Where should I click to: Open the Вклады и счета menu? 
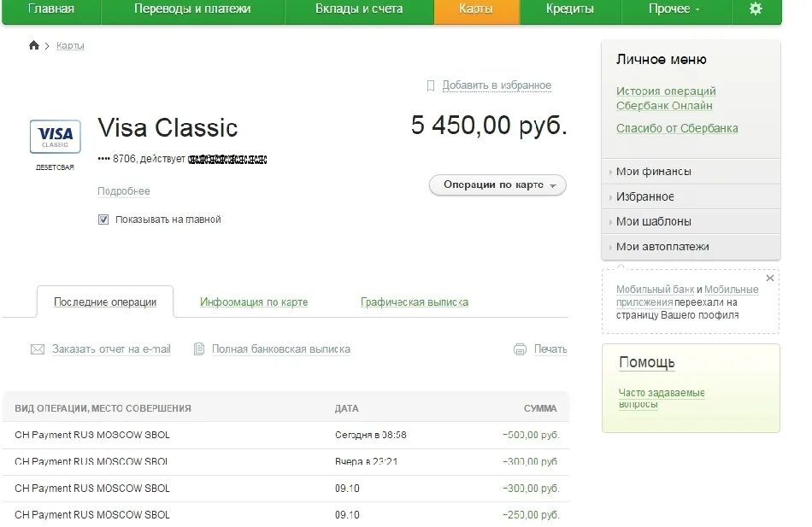(x=358, y=9)
